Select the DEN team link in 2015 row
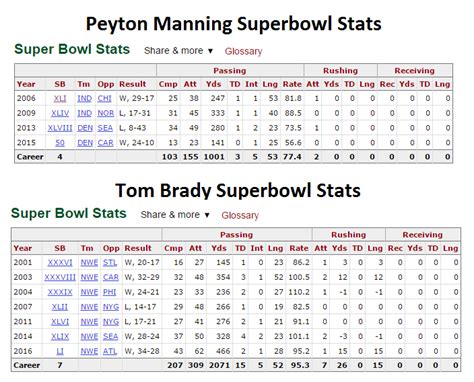Screen dimensions: 474x382 click(x=85, y=143)
